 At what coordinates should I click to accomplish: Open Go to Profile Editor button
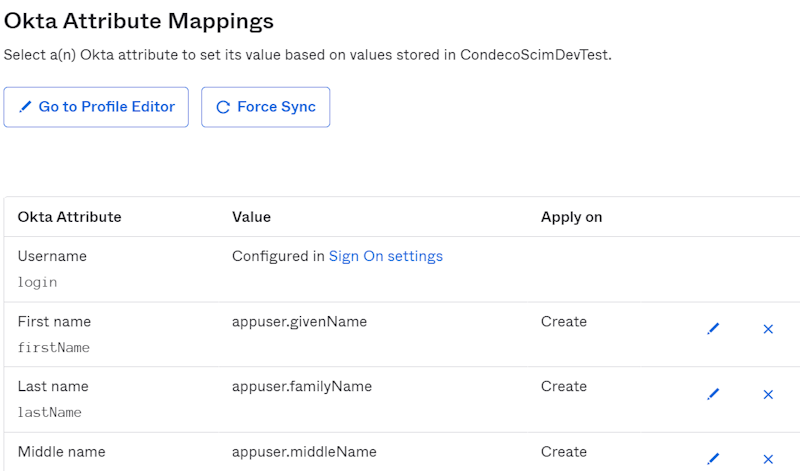point(96,107)
